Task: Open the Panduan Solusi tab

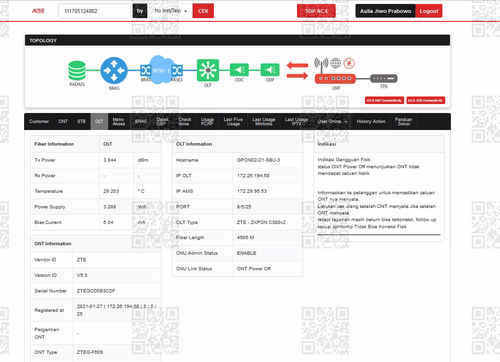Action: click(404, 121)
